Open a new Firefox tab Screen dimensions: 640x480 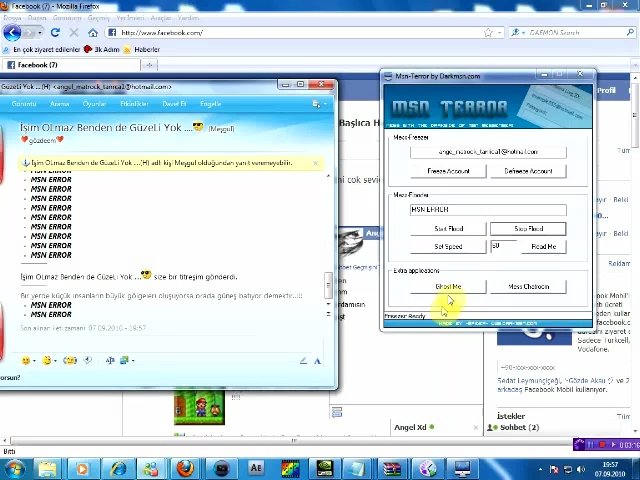149,65
